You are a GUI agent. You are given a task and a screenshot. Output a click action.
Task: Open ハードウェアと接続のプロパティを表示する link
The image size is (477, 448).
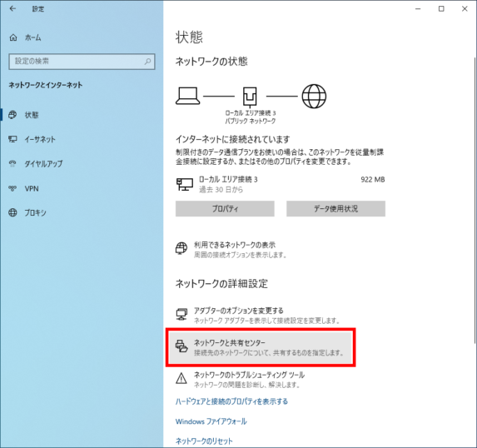231,401
